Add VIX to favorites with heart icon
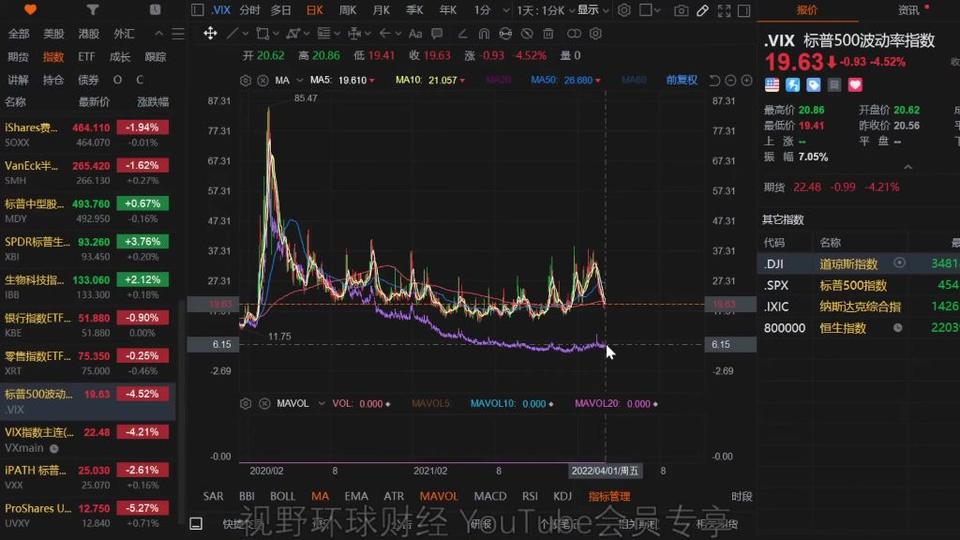 855,84
